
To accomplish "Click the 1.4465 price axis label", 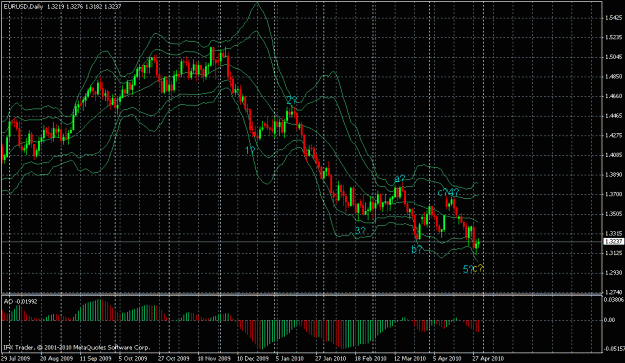I will pos(613,116).
